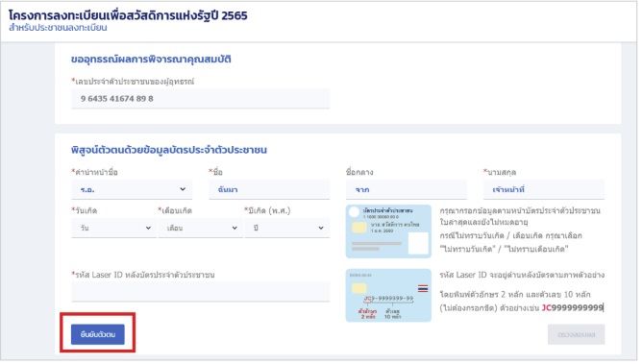Expand the วันเกิด birth day dropdown
The height and width of the screenshot is (364, 643).
pos(113,228)
